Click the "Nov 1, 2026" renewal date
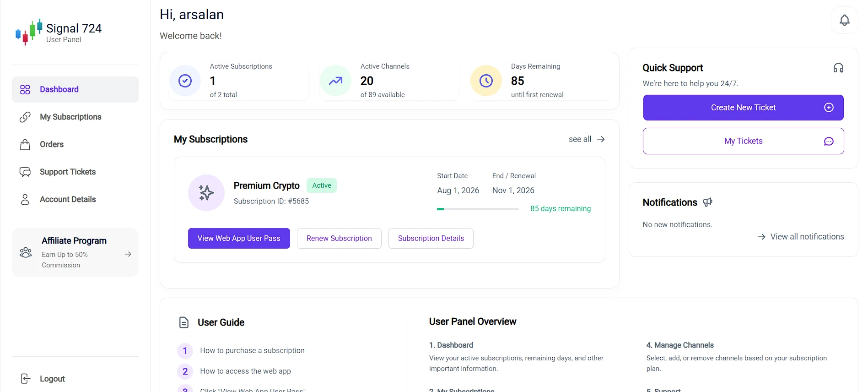 513,190
